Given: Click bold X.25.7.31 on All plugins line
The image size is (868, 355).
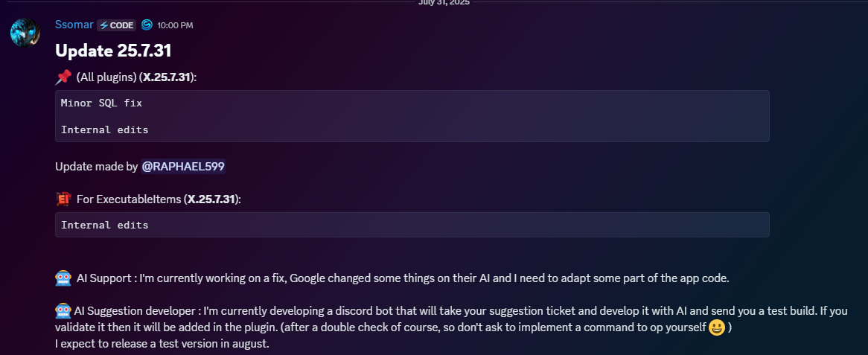Looking at the screenshot, I should click(x=167, y=77).
